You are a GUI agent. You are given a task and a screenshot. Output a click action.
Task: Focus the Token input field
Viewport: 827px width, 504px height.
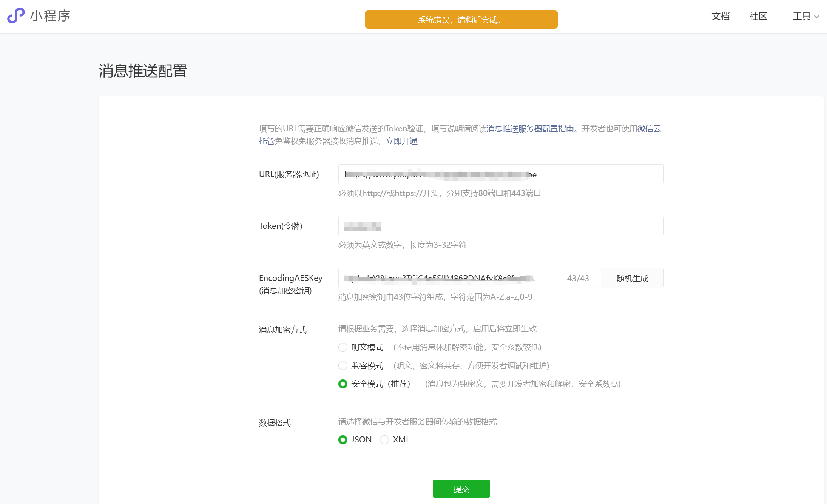tap(501, 226)
